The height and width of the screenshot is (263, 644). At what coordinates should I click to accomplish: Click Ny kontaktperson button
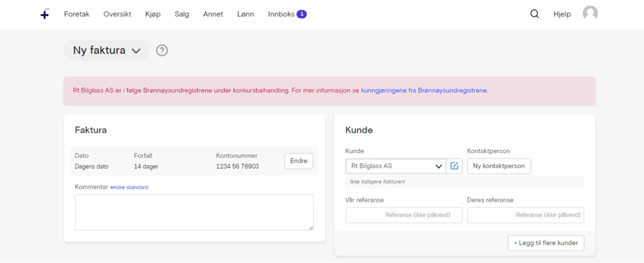(499, 166)
